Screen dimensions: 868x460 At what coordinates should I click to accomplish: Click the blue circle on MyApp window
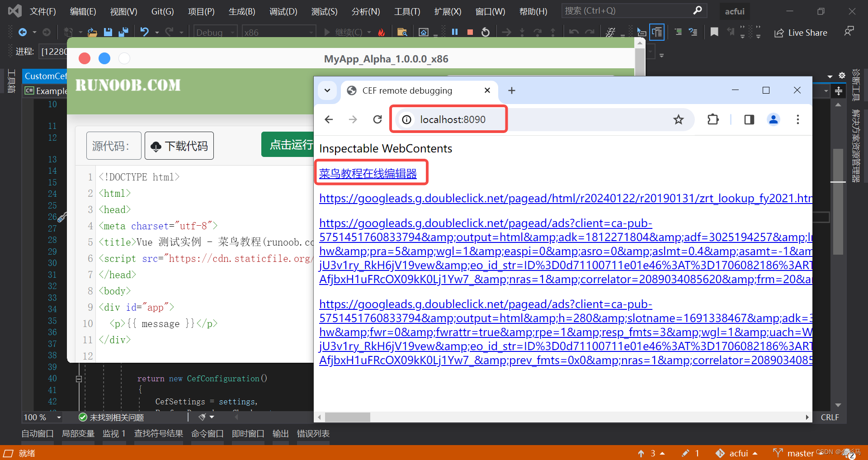pyautogui.click(x=104, y=58)
